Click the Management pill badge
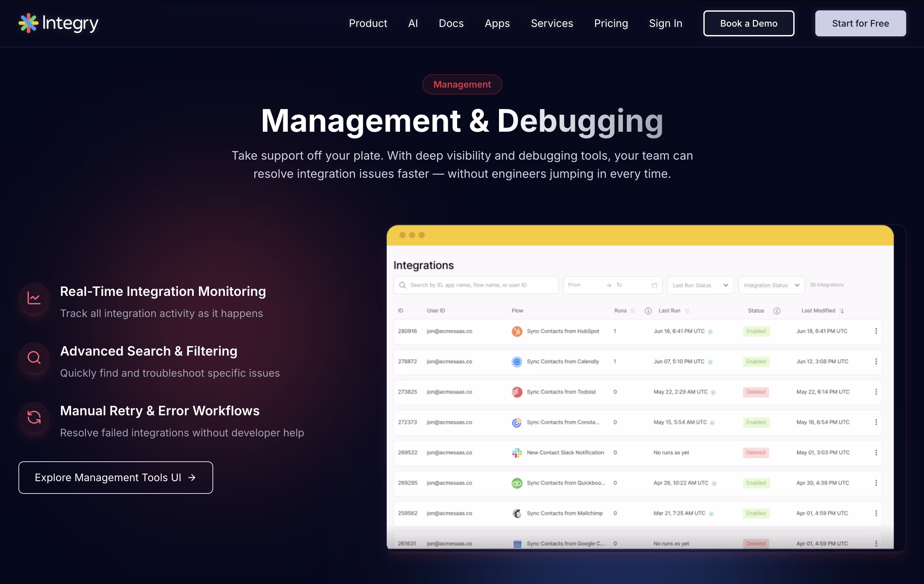The width and height of the screenshot is (924, 584). coord(462,84)
